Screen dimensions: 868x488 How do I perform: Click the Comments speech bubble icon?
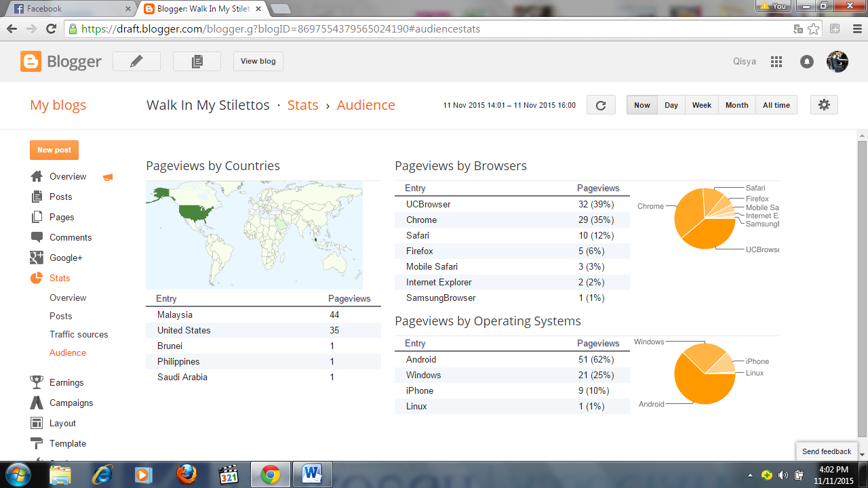[x=37, y=237]
